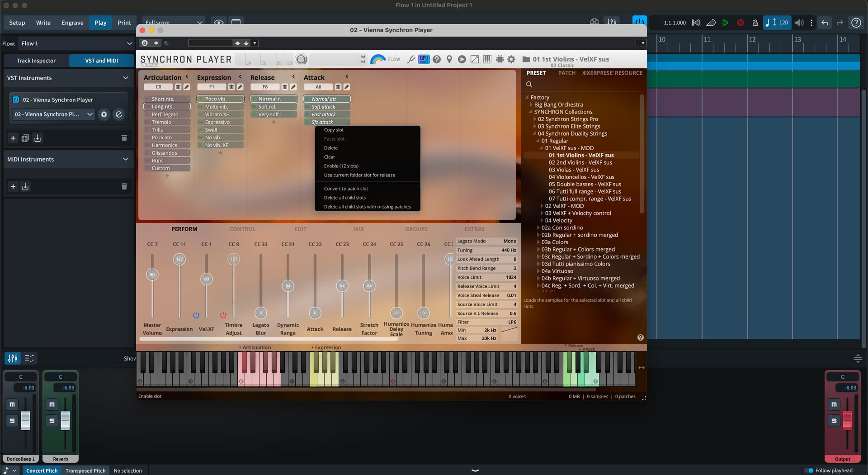Click the wrench icon in Synchron Player toolbar

[411, 59]
